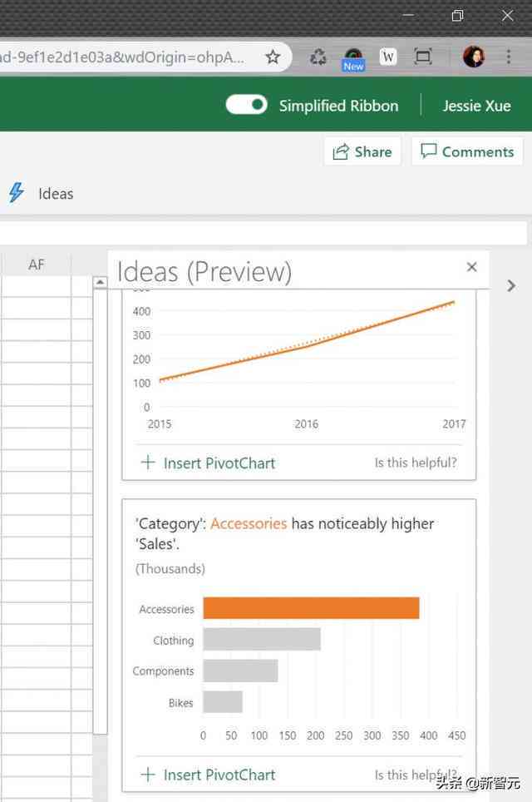The width and height of the screenshot is (532, 802).
Task: Select column AF header
Action: tap(37, 265)
